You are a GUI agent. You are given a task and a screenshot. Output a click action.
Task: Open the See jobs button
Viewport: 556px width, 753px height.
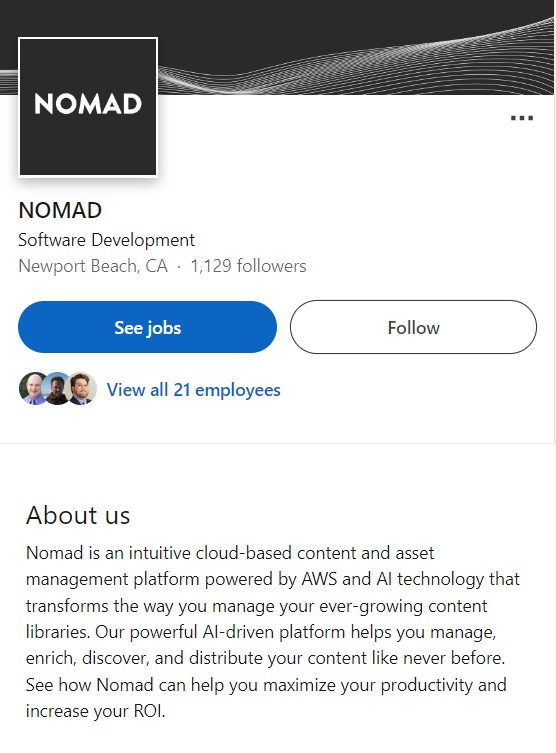coord(147,327)
